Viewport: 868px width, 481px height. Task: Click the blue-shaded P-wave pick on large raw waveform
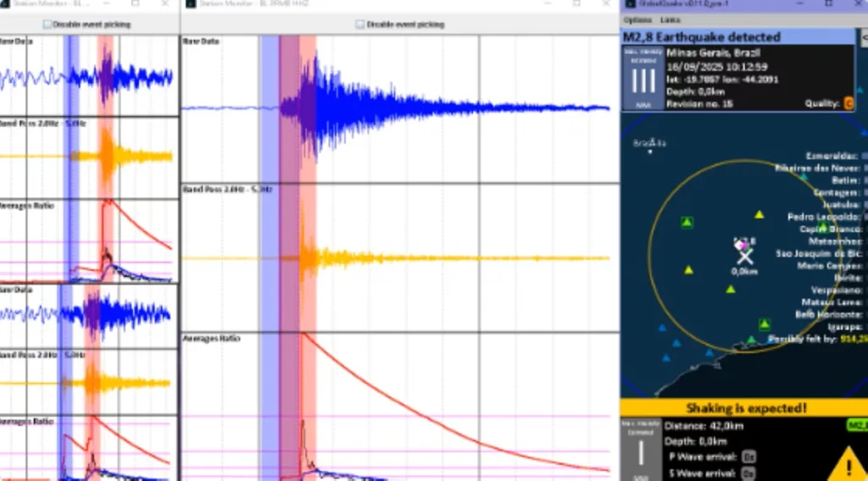tap(270, 108)
